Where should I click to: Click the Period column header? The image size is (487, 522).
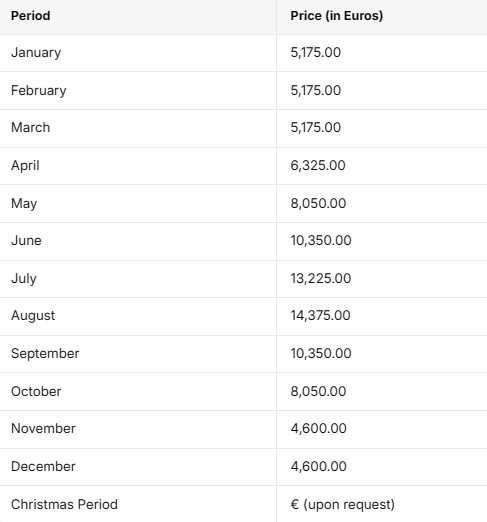pyautogui.click(x=30, y=16)
